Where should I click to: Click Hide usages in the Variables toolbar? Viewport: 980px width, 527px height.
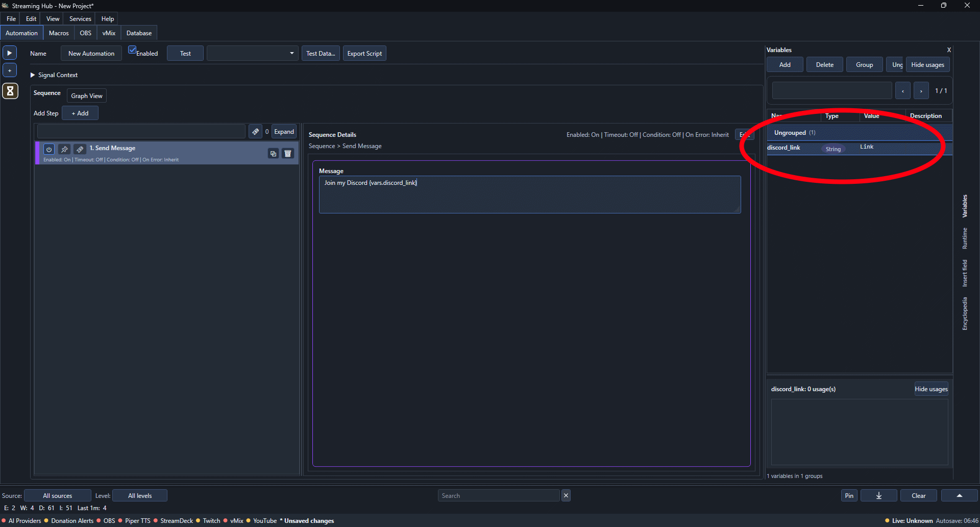927,64
